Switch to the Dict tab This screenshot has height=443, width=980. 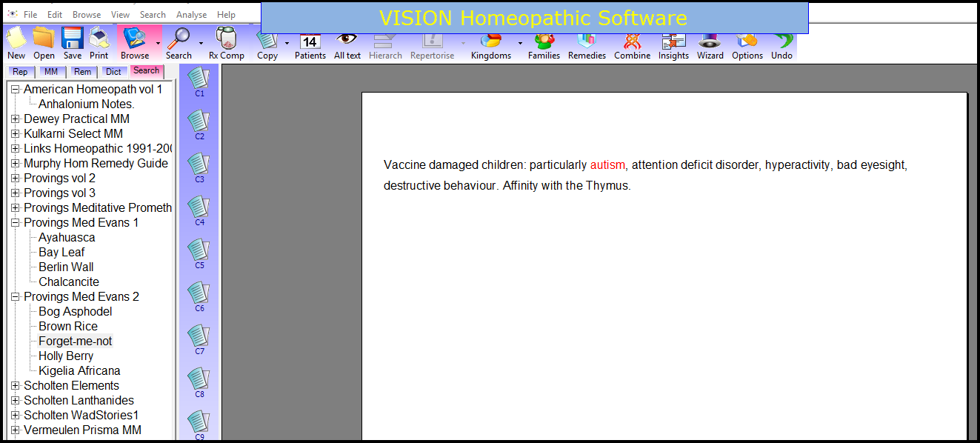[x=113, y=72]
